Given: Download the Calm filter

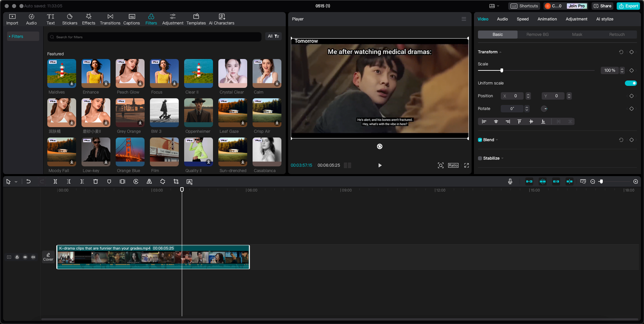Looking at the screenshot, I should (277, 84).
